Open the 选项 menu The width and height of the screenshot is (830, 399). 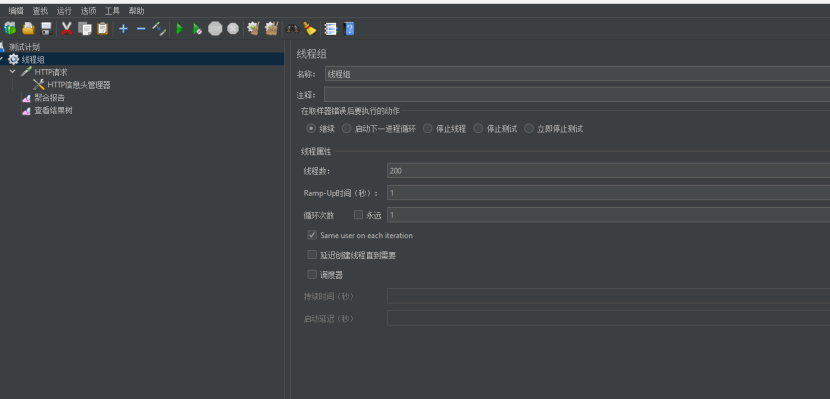88,11
